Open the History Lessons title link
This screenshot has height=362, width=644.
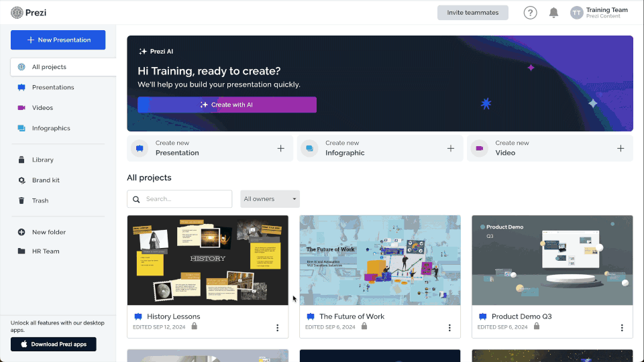tap(173, 316)
